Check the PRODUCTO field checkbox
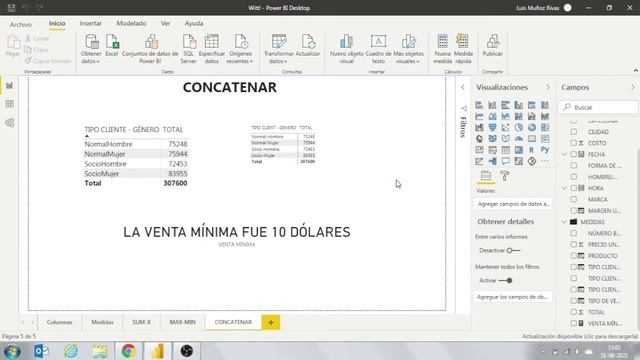Screen dimensions: 640x360 tap(574, 256)
